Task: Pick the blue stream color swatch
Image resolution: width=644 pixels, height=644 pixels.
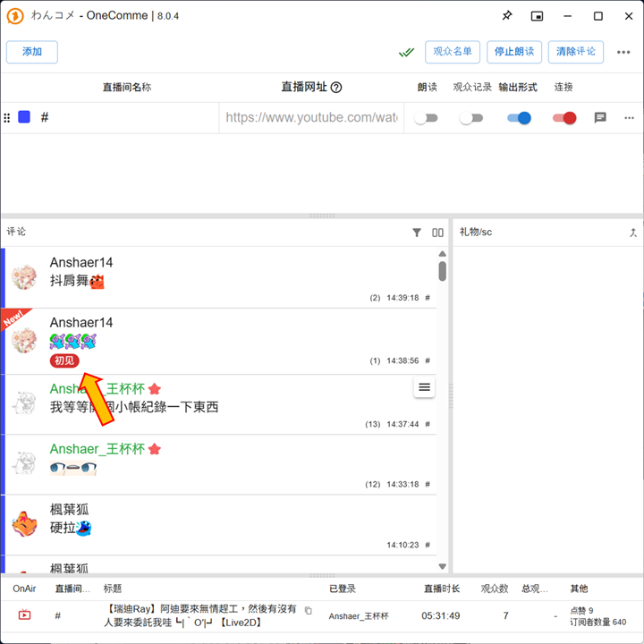Action: 24,117
